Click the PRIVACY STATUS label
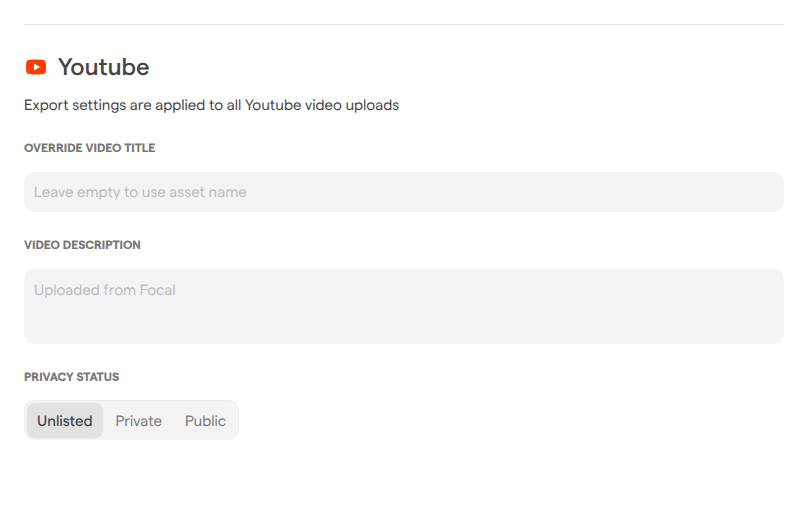Screen dimensions: 808x509 72,377
